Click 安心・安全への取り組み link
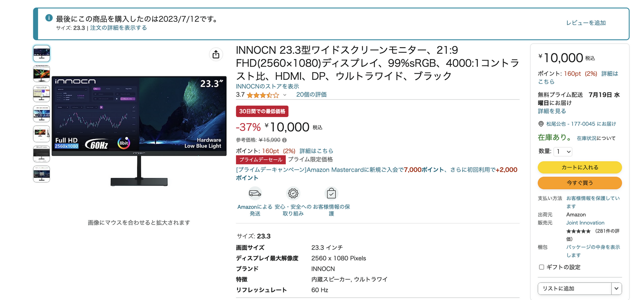The width and height of the screenshot is (644, 300). point(293,210)
